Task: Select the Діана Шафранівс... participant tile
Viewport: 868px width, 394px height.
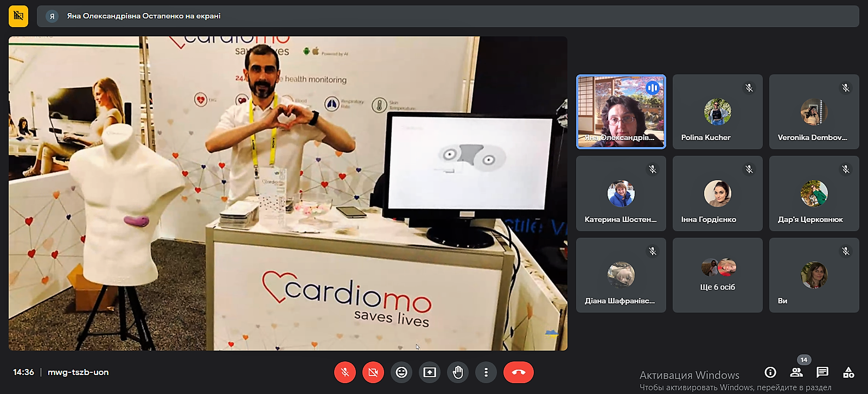Action: pos(621,275)
